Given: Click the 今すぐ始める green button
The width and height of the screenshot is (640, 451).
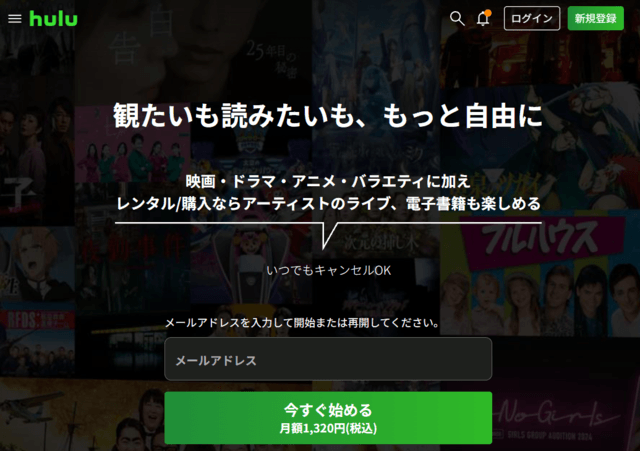Looking at the screenshot, I should (x=328, y=418).
